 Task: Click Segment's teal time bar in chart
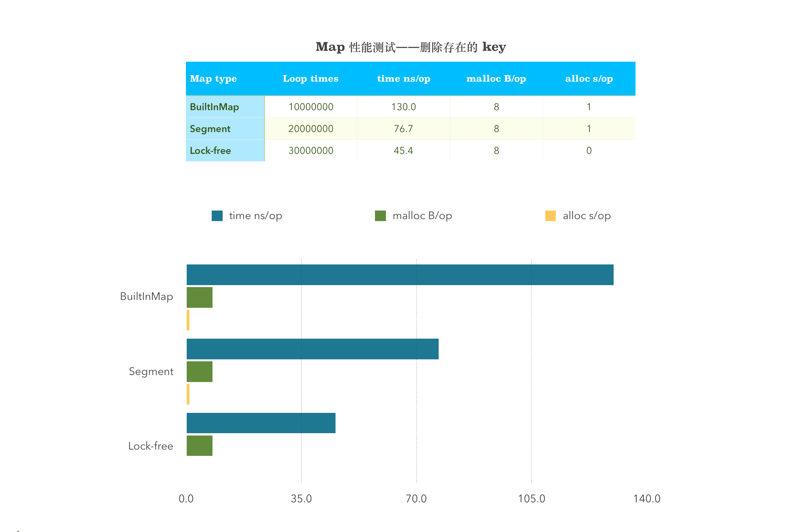point(312,349)
